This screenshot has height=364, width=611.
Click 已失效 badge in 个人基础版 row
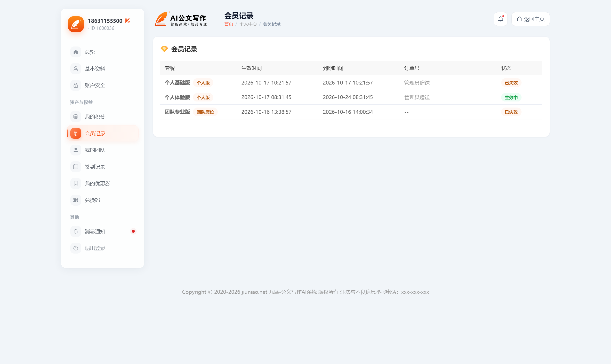511,83
